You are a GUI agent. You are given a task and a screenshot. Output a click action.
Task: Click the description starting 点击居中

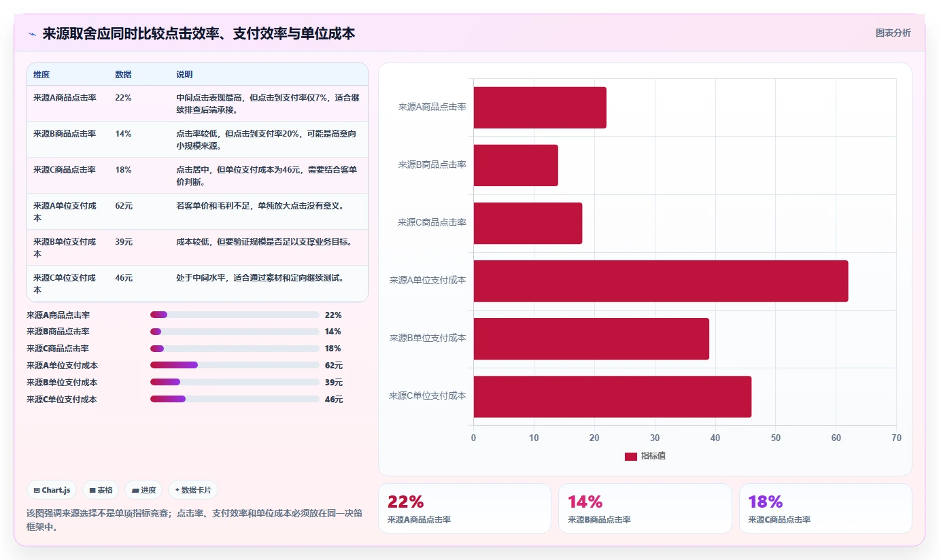point(267,176)
